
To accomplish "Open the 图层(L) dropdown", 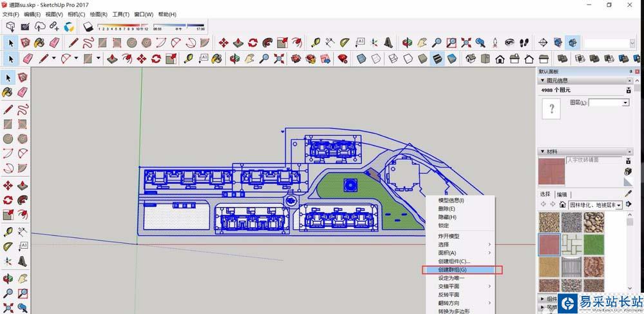I will coord(625,103).
